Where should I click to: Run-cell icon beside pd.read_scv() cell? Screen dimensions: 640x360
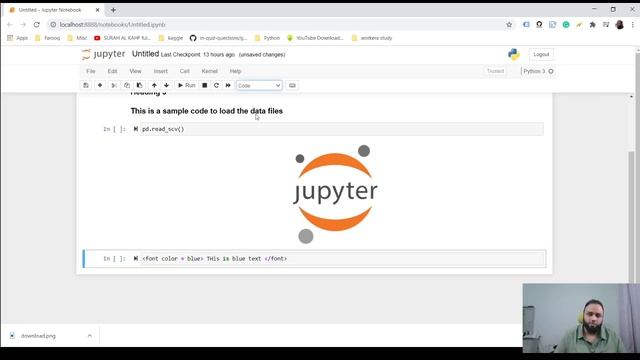(136, 129)
